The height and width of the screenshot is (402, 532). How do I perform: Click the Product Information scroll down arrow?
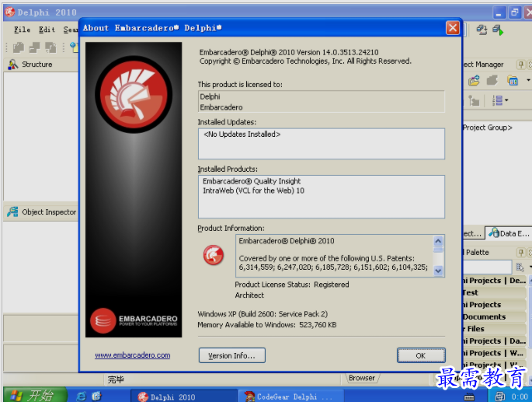tap(438, 271)
